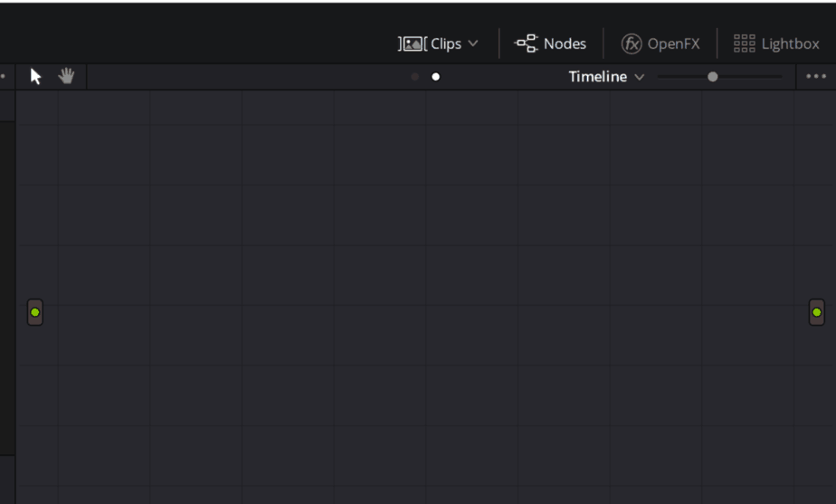Click the Clips filmstrip icon
Screen dimensions: 836x504
coord(413,43)
